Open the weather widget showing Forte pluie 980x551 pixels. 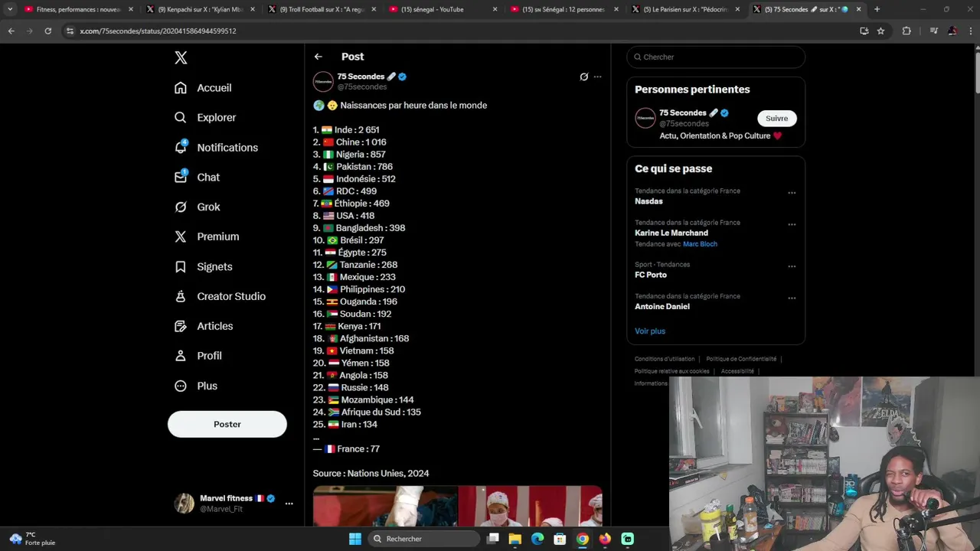[x=32, y=539]
